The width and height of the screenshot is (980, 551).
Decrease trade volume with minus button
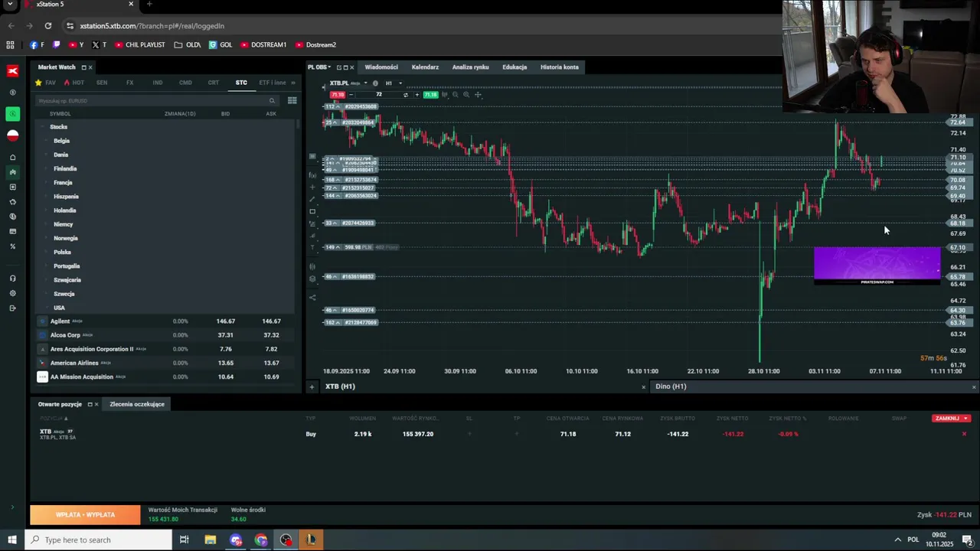click(351, 95)
